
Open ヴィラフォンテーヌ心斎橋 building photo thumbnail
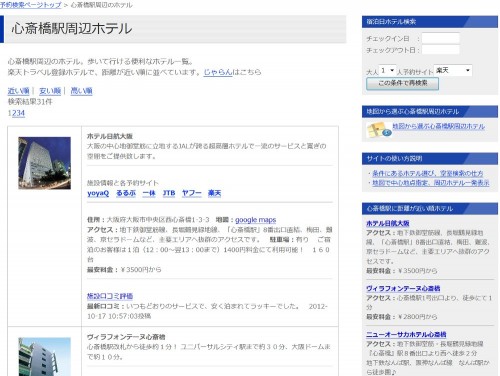[44, 357]
